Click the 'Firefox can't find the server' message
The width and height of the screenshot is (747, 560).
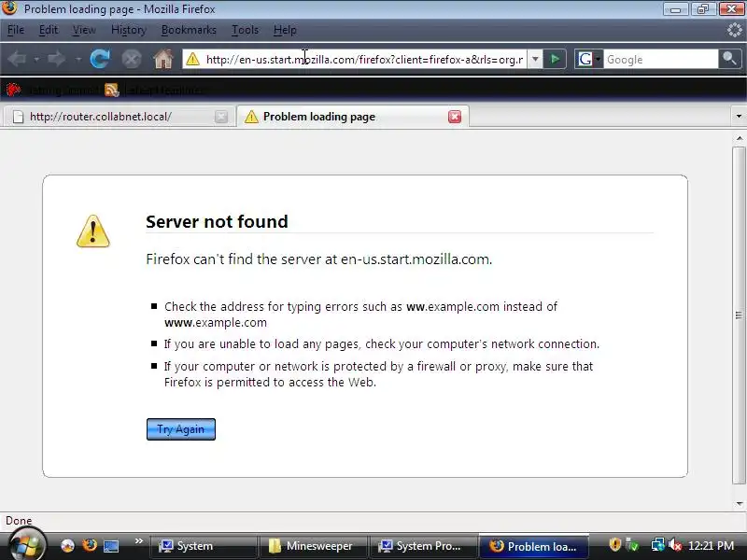(318, 259)
